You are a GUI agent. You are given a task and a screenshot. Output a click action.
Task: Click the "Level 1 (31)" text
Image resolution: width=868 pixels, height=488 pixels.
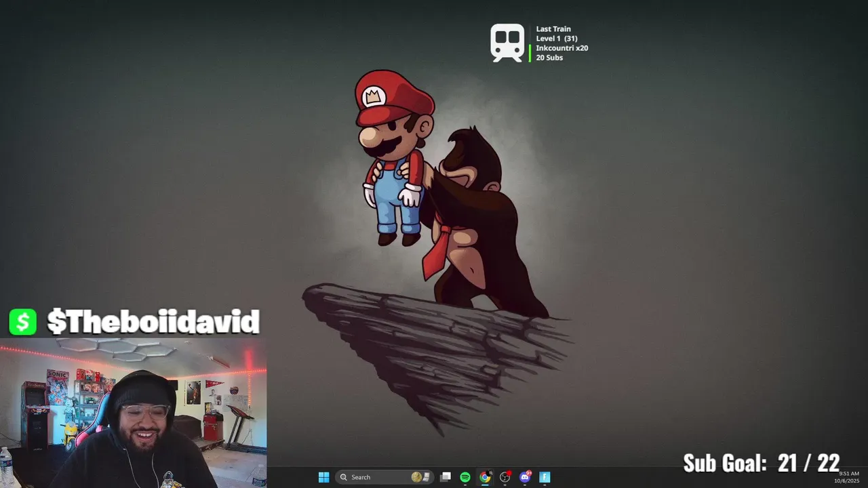pyautogui.click(x=557, y=39)
